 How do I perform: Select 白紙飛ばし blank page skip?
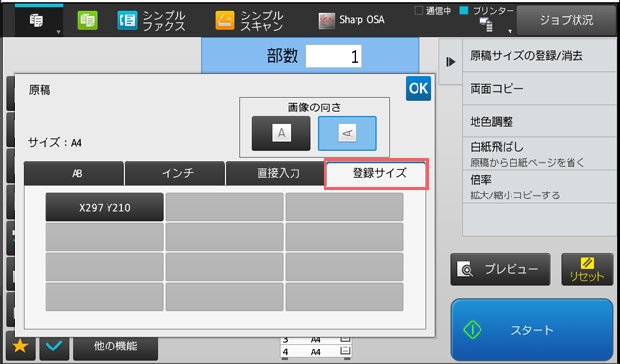click(540, 154)
